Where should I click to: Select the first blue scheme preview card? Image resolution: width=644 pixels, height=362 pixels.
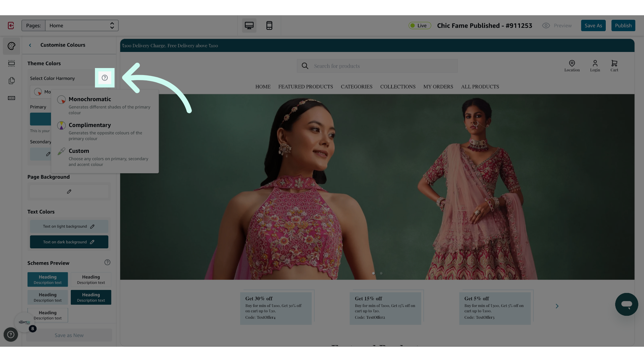point(48,280)
